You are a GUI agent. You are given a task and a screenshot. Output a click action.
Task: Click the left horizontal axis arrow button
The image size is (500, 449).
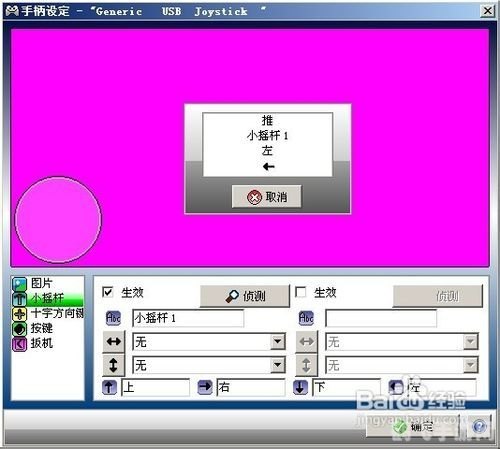[114, 341]
